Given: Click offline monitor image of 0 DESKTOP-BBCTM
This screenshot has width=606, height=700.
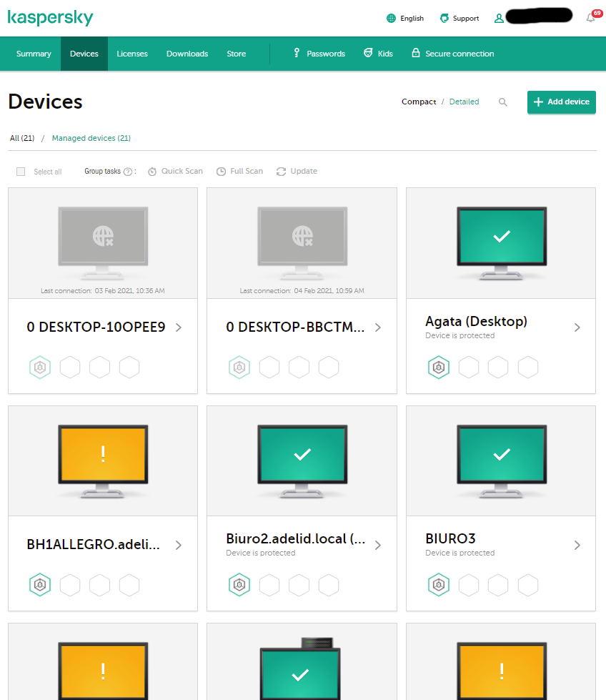Looking at the screenshot, I should point(302,243).
